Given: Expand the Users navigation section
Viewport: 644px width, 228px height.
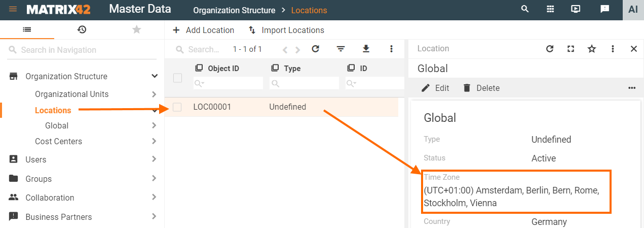Looking at the screenshot, I should pyautogui.click(x=154, y=159).
